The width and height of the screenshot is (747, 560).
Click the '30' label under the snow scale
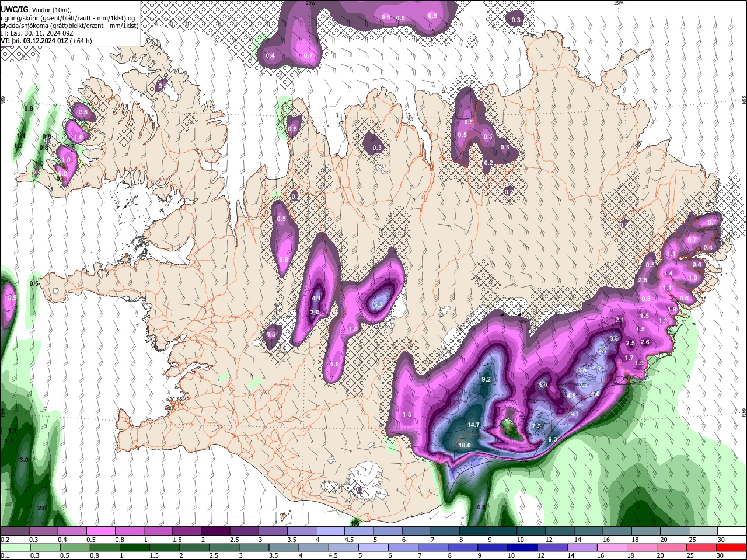[721, 540]
